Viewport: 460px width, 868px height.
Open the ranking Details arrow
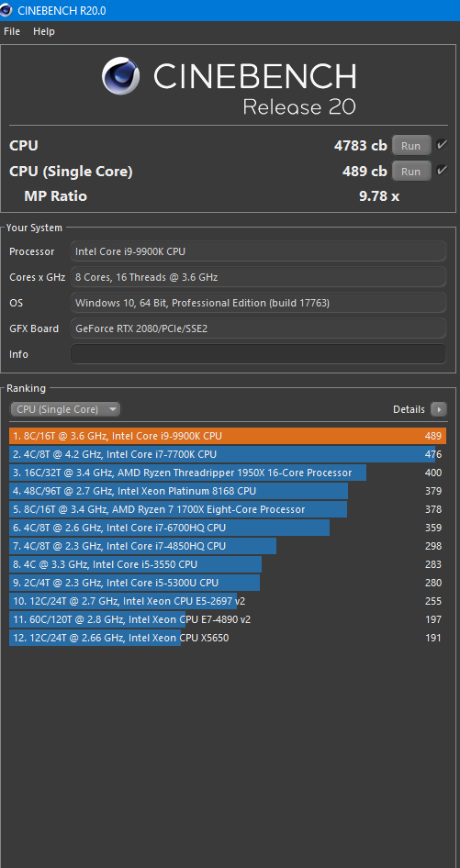(x=438, y=409)
